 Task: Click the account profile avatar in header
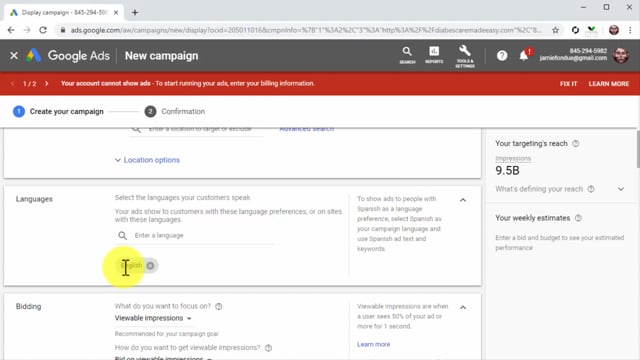click(x=621, y=55)
